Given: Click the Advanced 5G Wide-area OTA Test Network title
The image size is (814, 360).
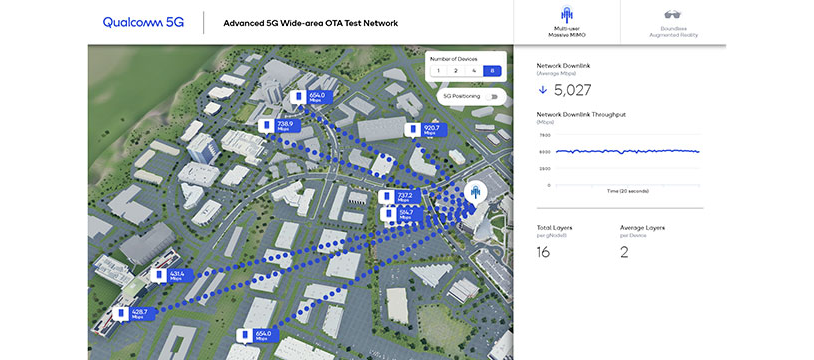Looking at the screenshot, I should (x=310, y=23).
